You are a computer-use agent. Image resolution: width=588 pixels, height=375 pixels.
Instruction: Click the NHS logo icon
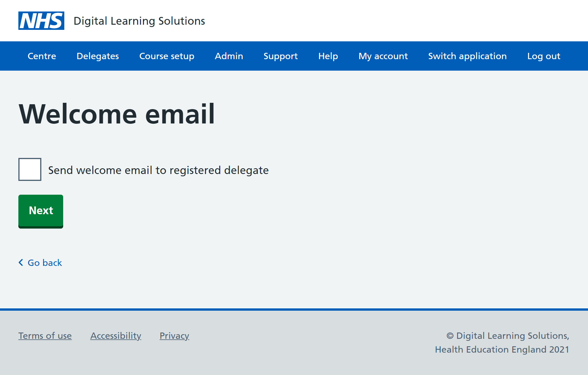tap(41, 21)
